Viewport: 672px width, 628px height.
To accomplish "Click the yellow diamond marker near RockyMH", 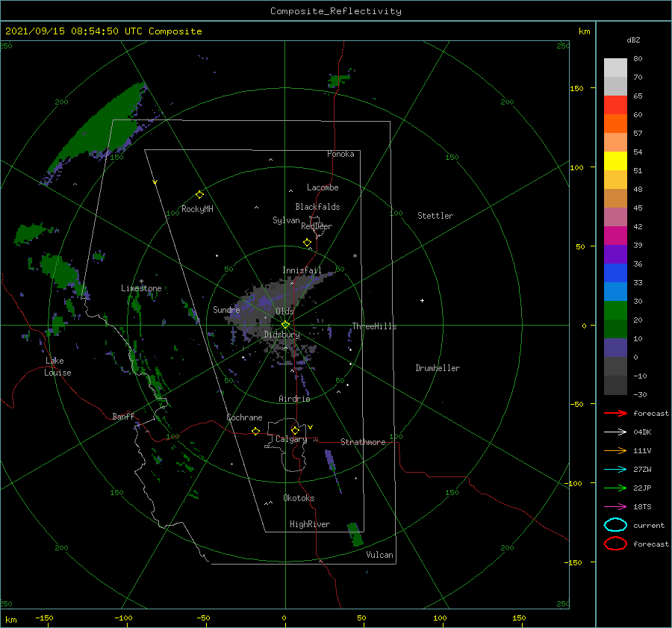I will tap(199, 195).
